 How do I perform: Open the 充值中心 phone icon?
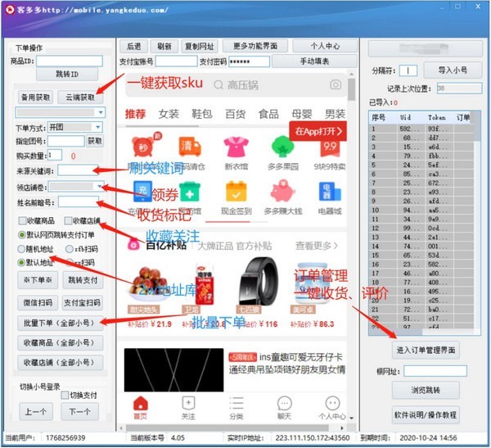pyautogui.click(x=143, y=191)
